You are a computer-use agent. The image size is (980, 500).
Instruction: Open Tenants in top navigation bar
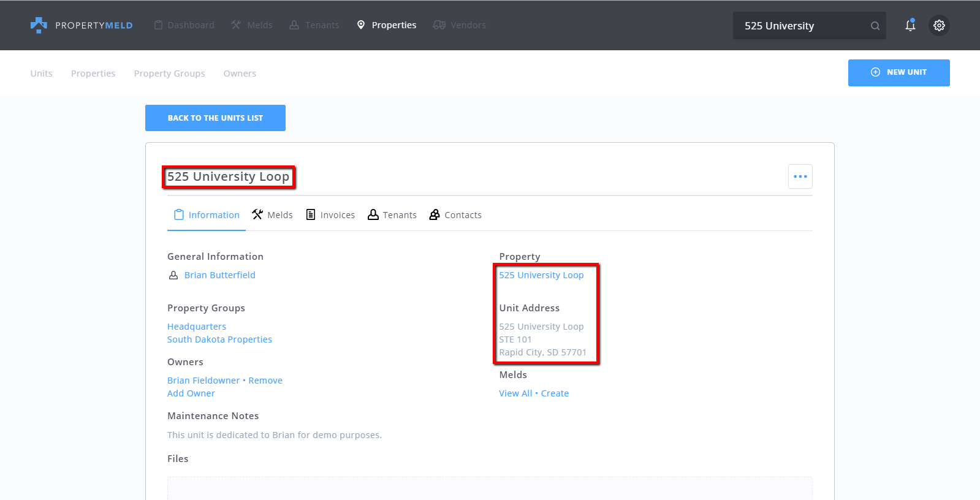[x=314, y=25]
